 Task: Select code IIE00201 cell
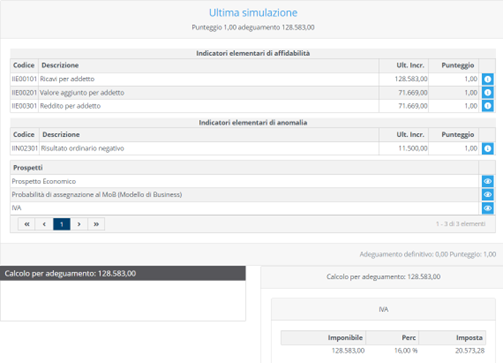[24, 92]
